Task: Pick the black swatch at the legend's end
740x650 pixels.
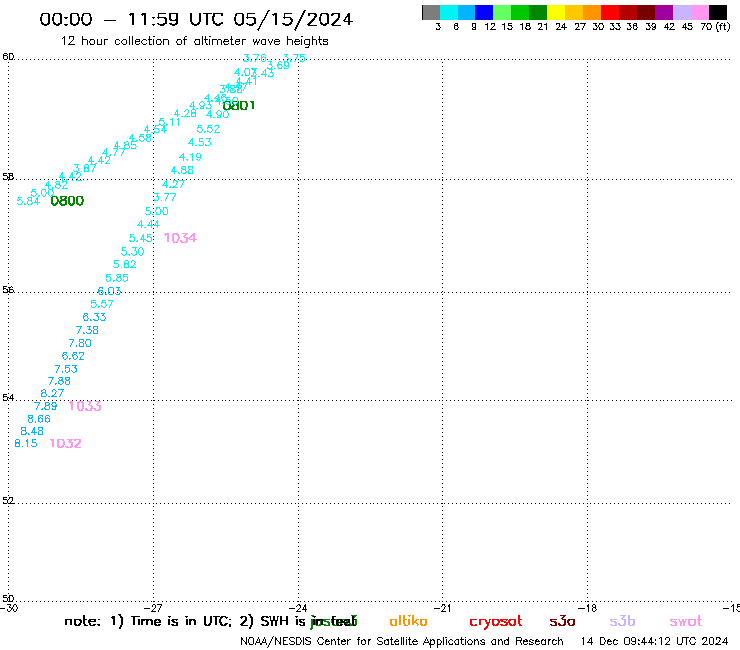Action: pyautogui.click(x=718, y=12)
